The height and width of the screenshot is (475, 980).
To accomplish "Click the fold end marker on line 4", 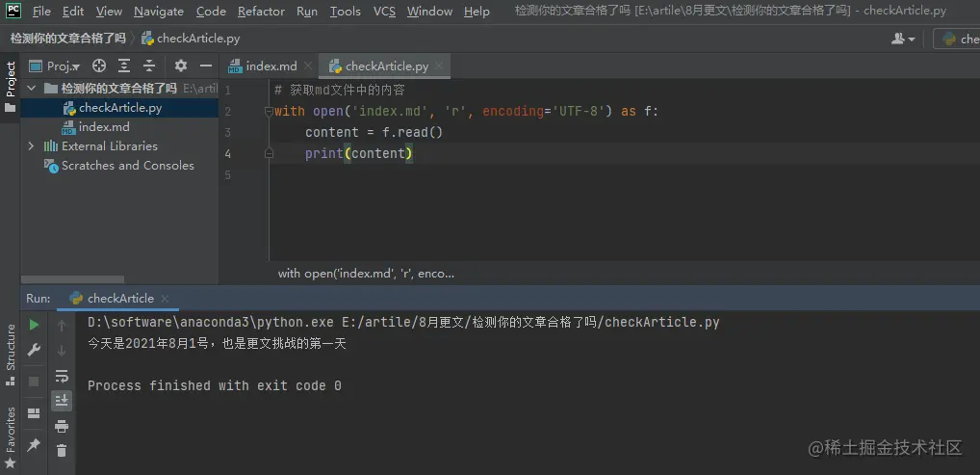I will pyautogui.click(x=270, y=153).
